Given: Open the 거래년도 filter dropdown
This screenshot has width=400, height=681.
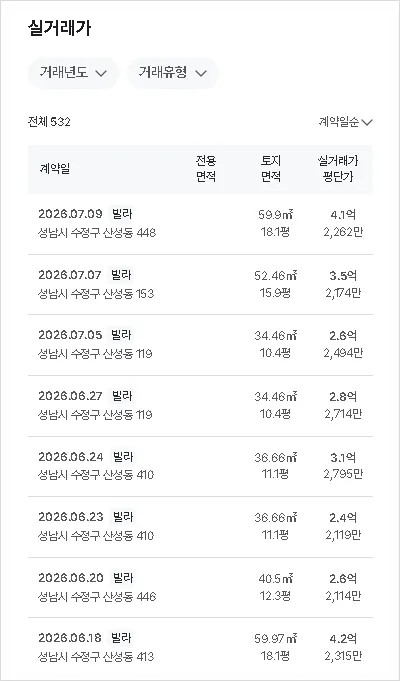Looking at the screenshot, I should pyautogui.click(x=73, y=73).
